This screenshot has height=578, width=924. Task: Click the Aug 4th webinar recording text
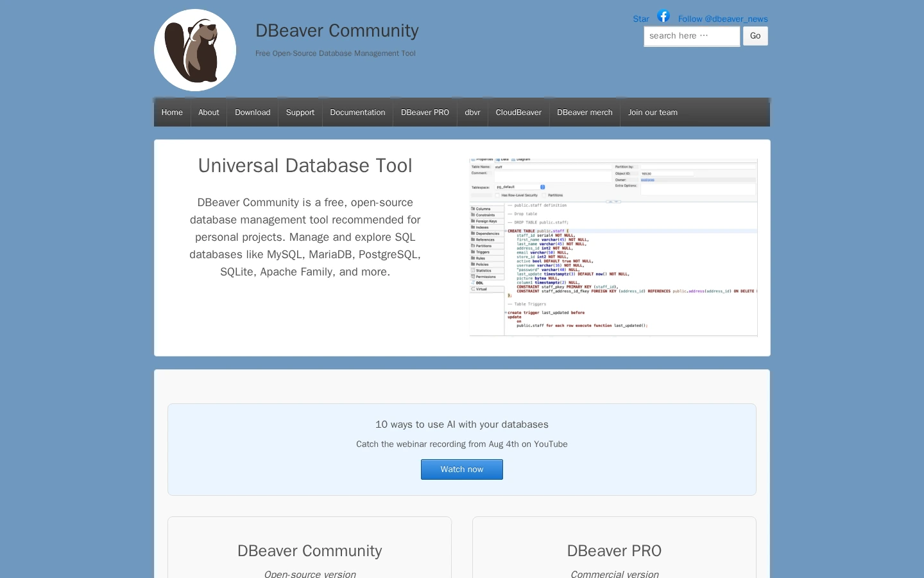462,444
